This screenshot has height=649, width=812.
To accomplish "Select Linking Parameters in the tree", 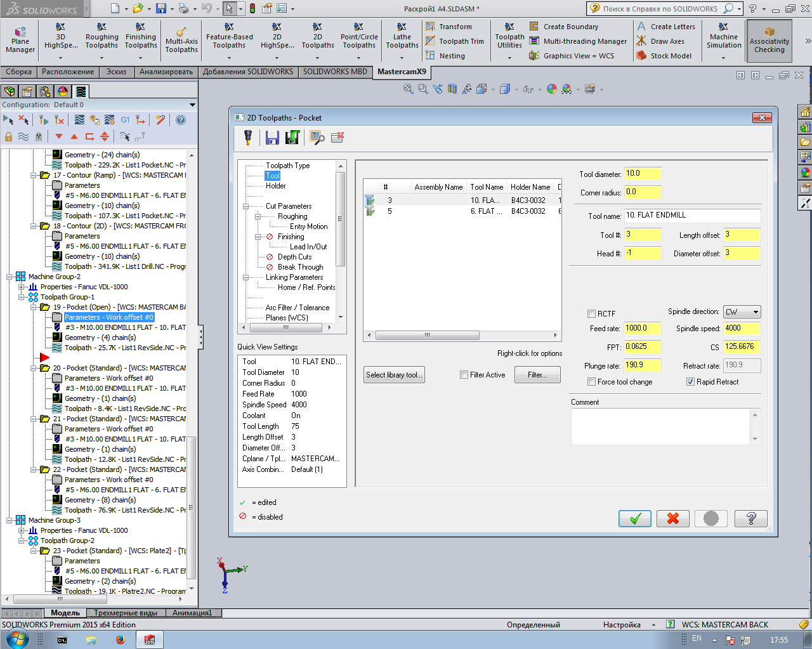I will pyautogui.click(x=294, y=277).
